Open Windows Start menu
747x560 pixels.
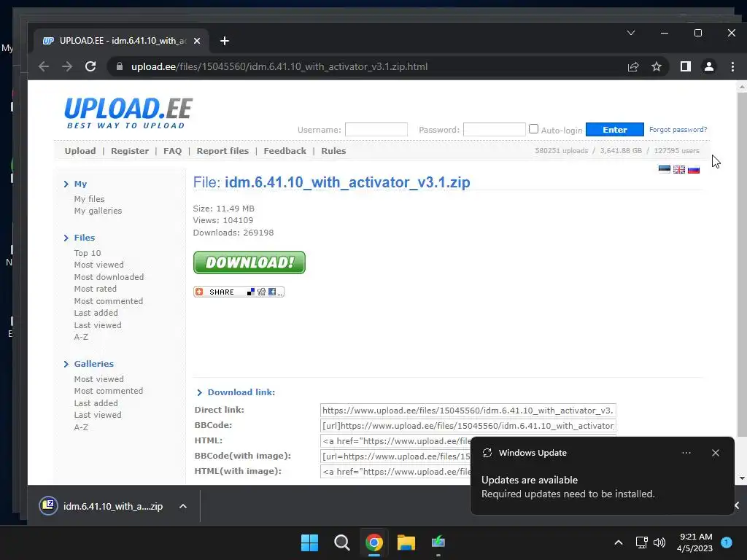pos(309,542)
